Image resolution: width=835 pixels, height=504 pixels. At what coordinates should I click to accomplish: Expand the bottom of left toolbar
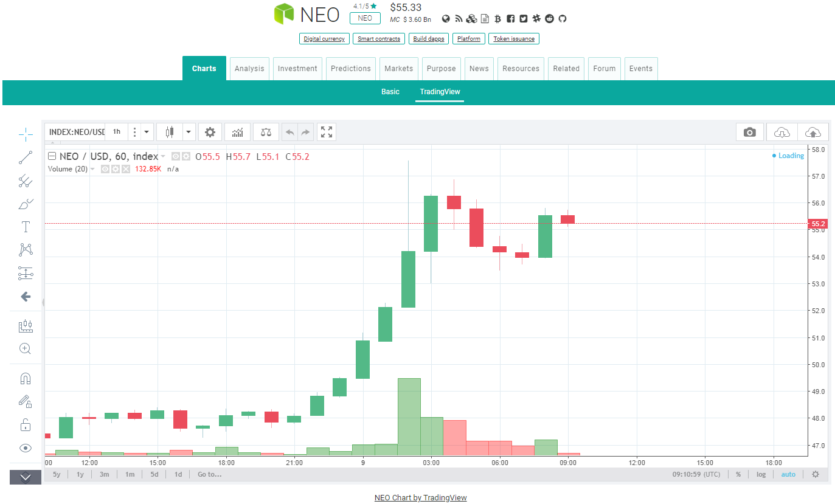point(26,477)
